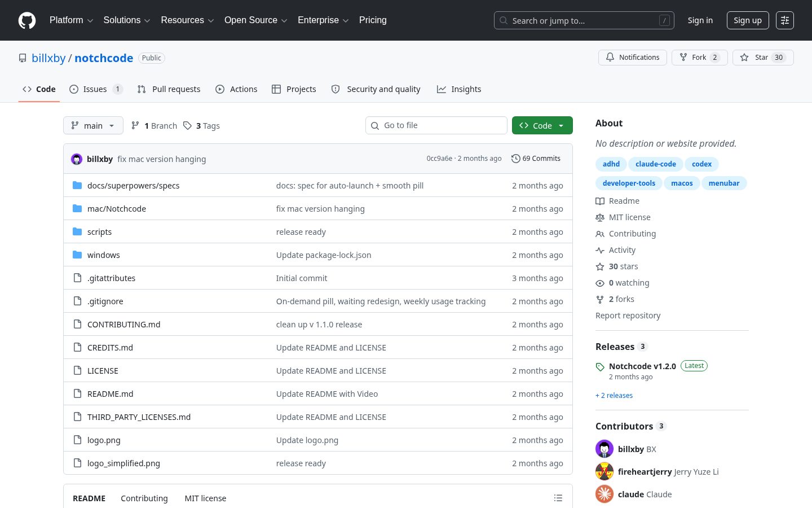The width and height of the screenshot is (812, 508).
Task: Click the fireheartjerry contributor avatar
Action: point(604,471)
